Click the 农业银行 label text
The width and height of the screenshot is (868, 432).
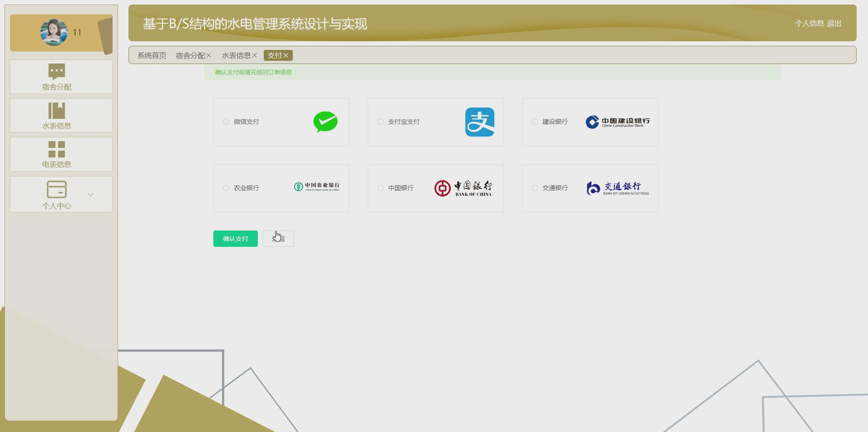point(247,188)
